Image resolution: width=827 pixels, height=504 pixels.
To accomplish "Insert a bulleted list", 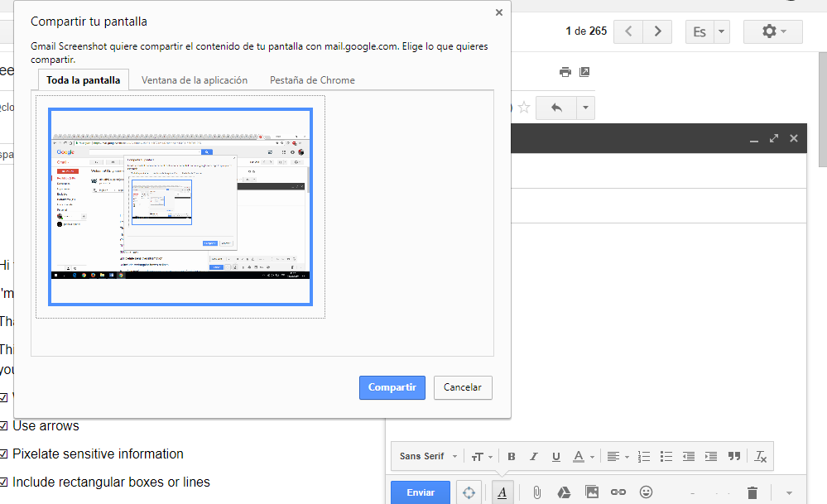I will coord(666,457).
